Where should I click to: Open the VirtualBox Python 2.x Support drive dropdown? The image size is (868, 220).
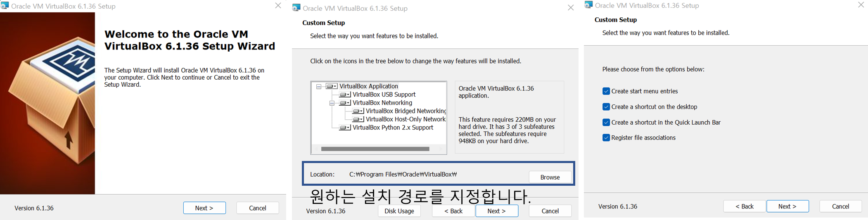click(x=345, y=128)
